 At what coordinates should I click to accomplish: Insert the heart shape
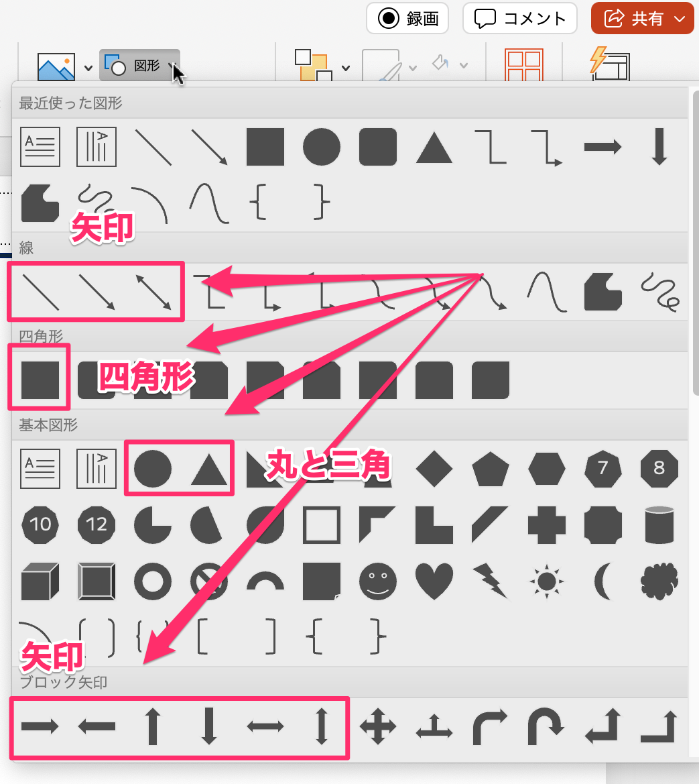point(434,581)
